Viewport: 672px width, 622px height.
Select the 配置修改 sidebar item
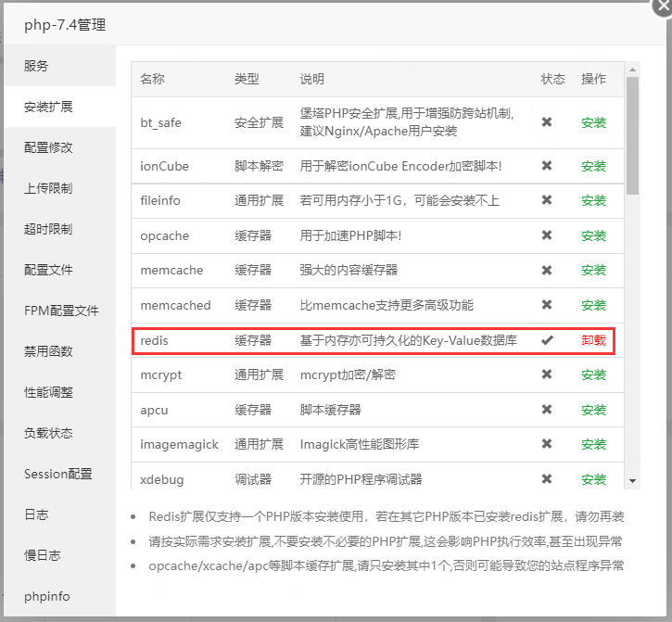pos(48,147)
